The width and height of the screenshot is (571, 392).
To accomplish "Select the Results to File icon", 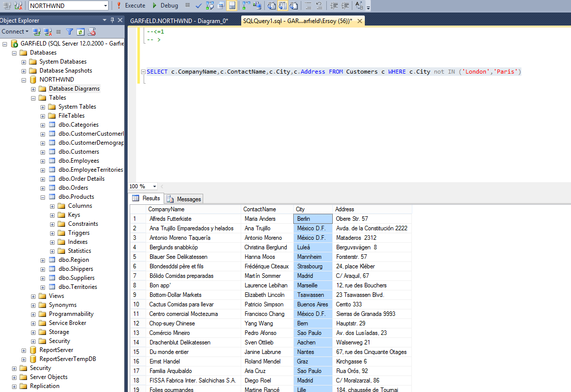I will [294, 6].
